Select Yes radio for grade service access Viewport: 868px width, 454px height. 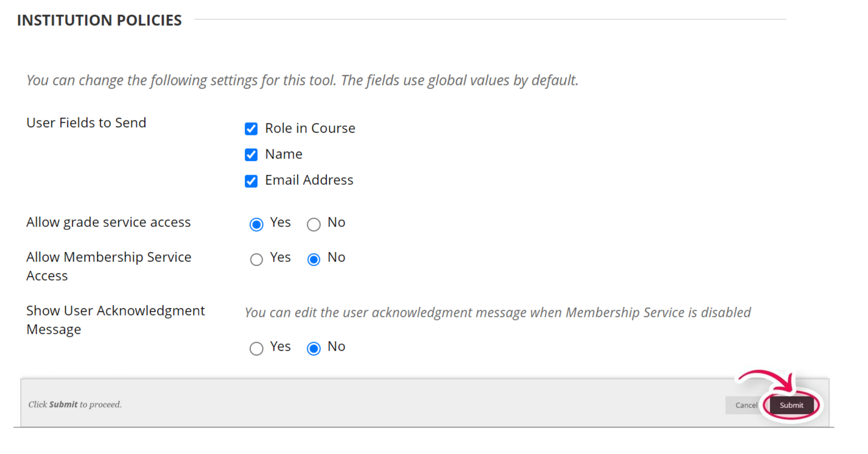point(256,224)
